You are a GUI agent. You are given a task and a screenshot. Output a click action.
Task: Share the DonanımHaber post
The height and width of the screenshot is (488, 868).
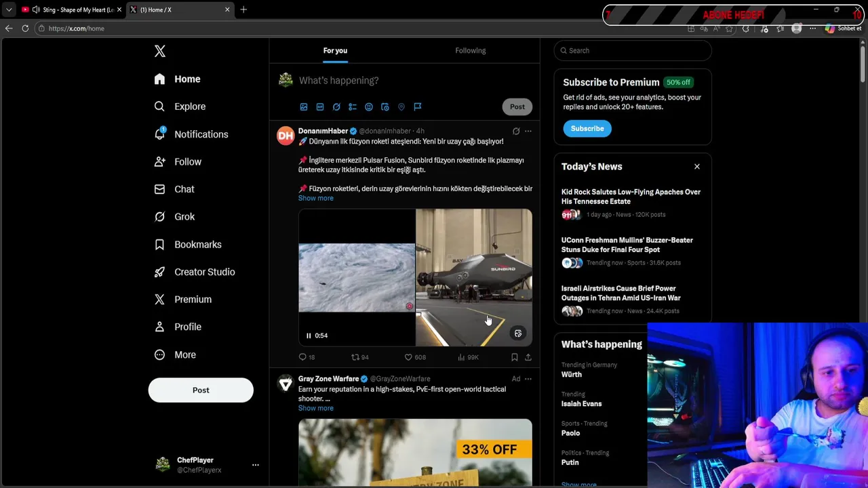(528, 357)
